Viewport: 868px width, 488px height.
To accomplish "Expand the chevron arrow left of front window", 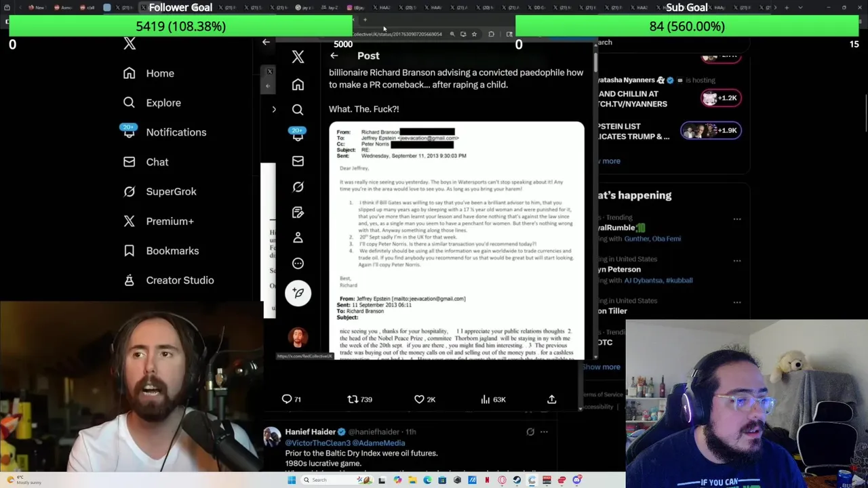I will (x=274, y=109).
